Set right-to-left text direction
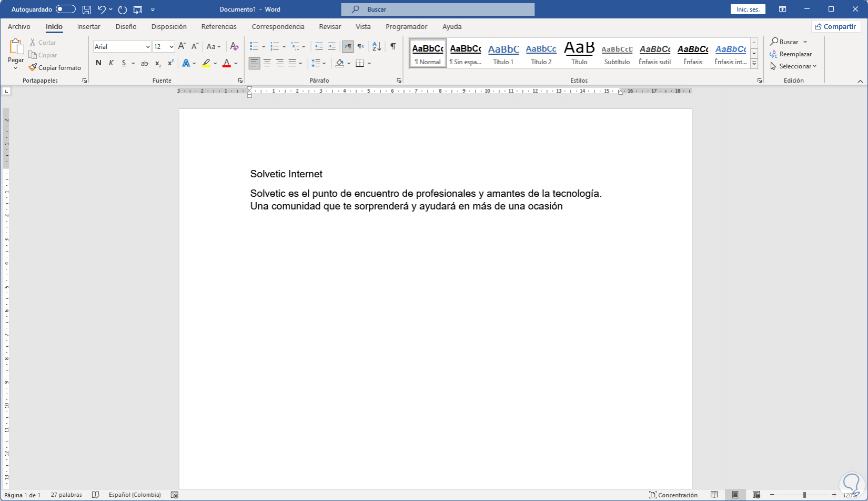 (x=360, y=46)
